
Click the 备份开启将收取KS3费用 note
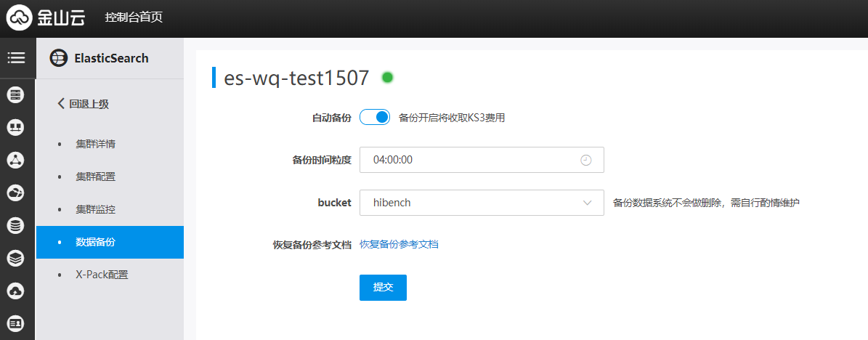[452, 118]
